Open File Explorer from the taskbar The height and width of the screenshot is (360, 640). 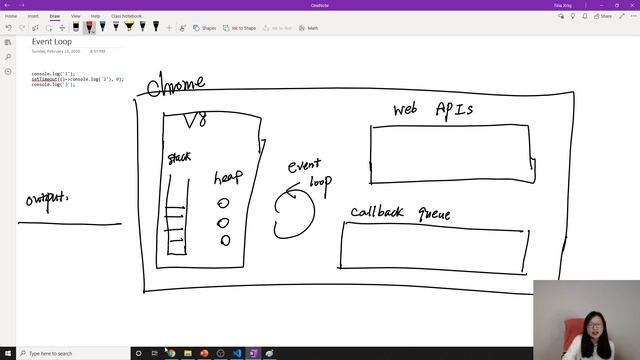pos(188,353)
